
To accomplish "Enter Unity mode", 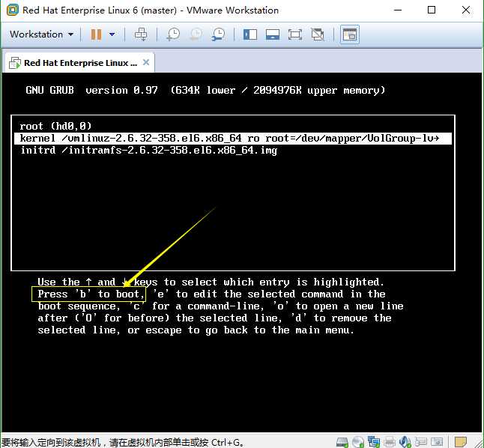I will (318, 34).
